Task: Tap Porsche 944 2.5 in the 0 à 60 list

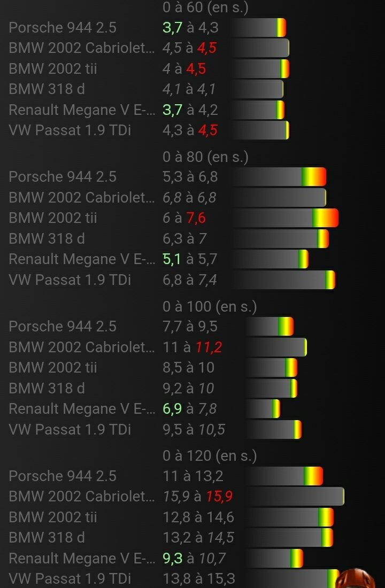Action: point(62,27)
